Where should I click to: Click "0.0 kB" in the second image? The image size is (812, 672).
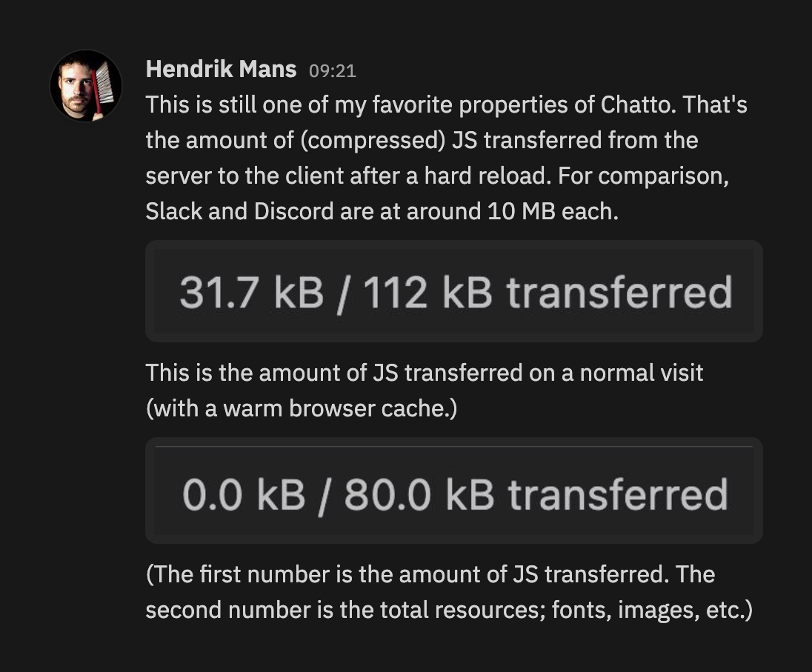pos(244,495)
